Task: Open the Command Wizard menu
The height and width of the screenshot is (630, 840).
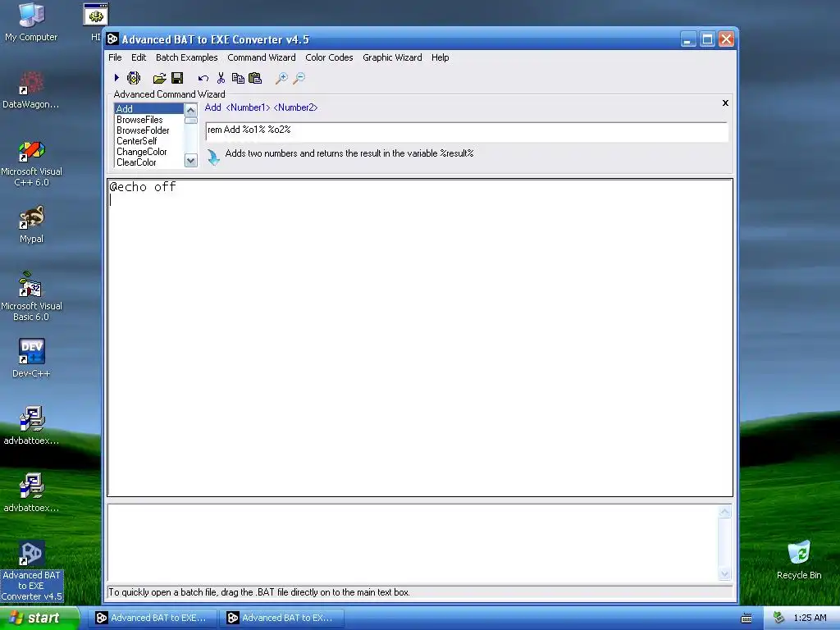Action: point(262,57)
